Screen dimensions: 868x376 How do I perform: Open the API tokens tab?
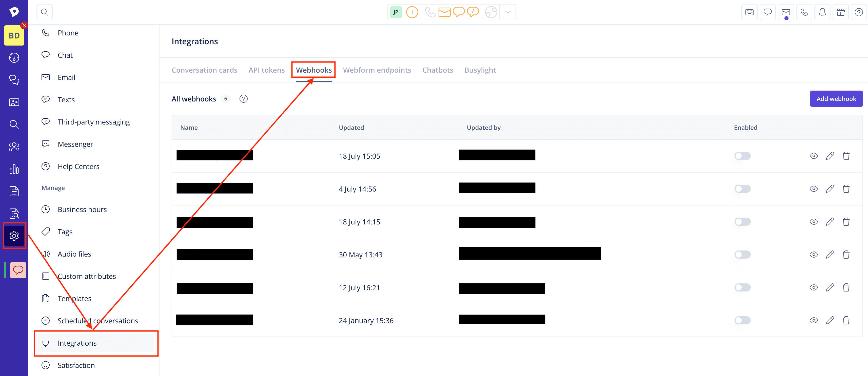(267, 70)
